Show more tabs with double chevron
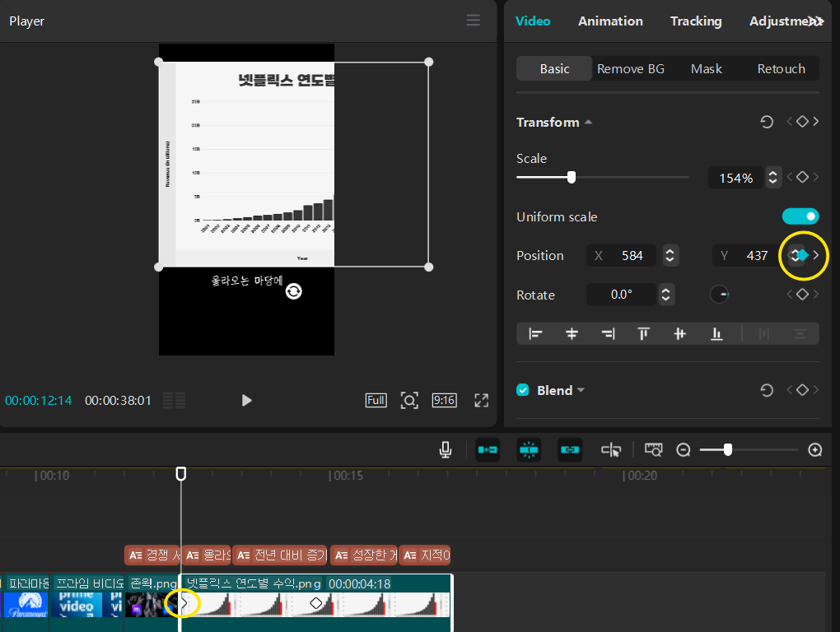840x632 pixels. pyautogui.click(x=817, y=21)
